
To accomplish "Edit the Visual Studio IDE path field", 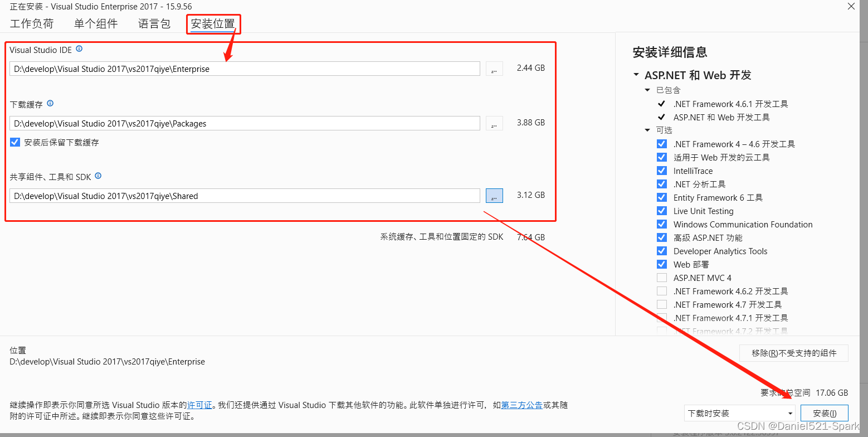I will point(245,69).
